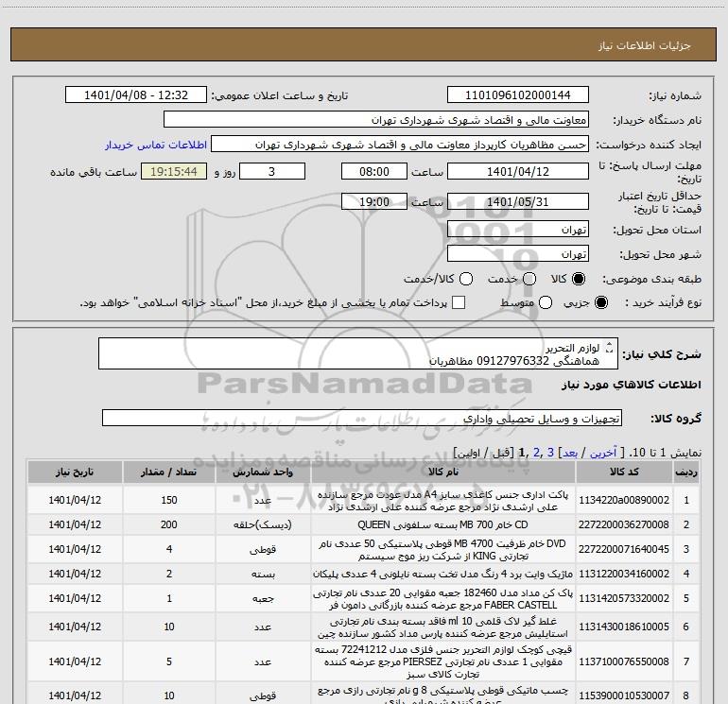Click quantity 200 in row 2

click(x=169, y=524)
